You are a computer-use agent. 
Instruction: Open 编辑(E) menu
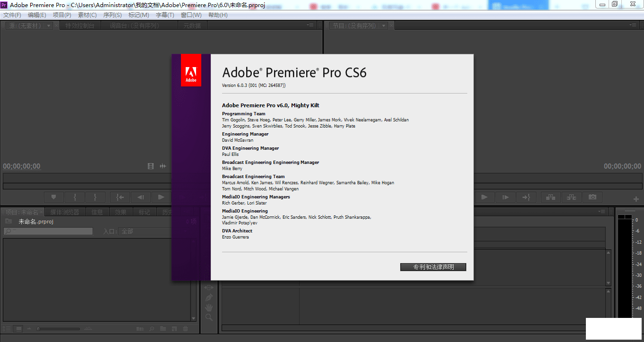(37, 15)
